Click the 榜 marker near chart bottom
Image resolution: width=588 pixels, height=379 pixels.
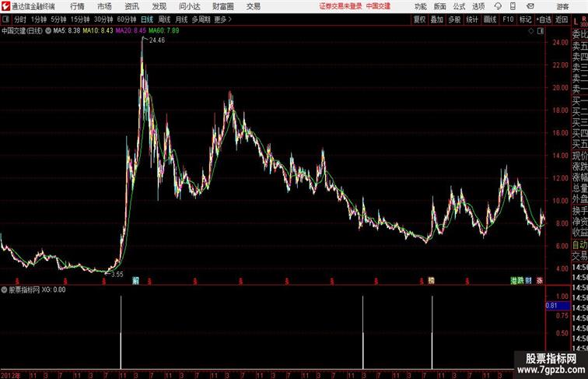coord(431,280)
